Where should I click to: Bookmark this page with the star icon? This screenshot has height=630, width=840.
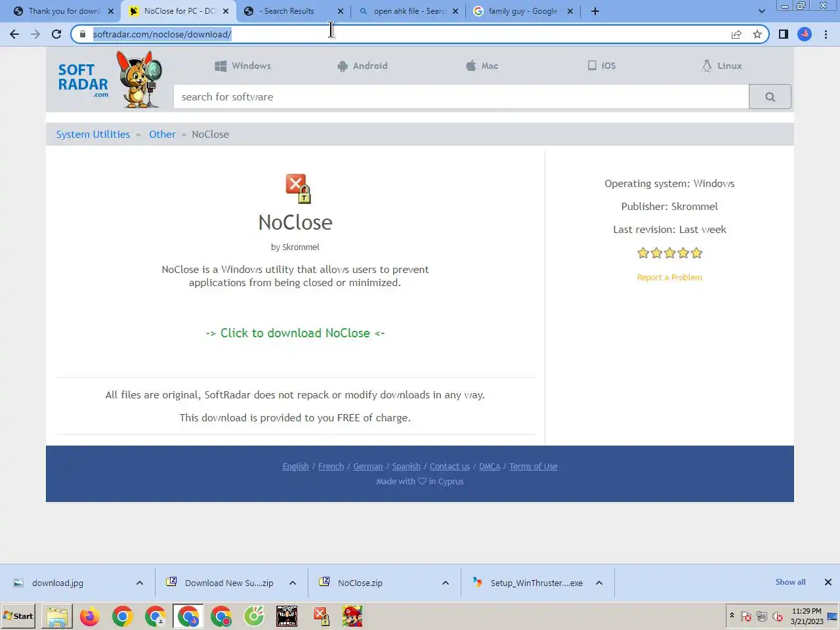[757, 34]
